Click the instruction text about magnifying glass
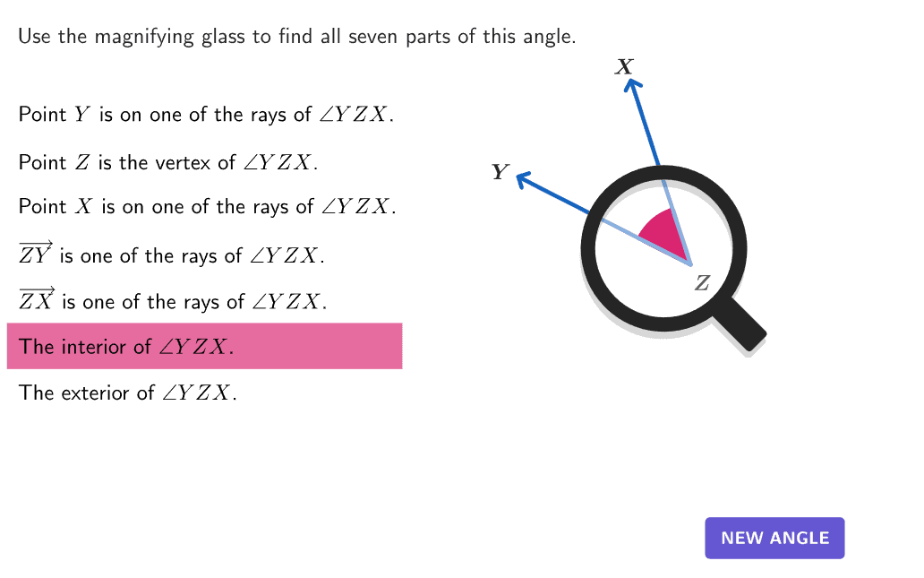Image resolution: width=924 pixels, height=578 pixels. point(296,37)
